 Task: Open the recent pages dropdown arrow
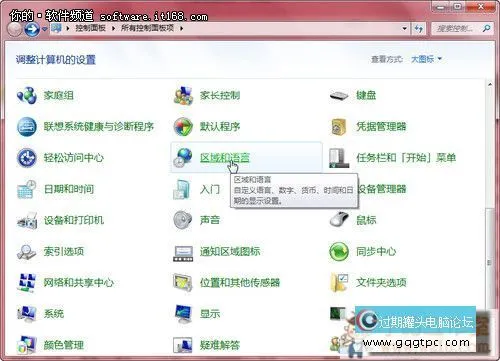pos(45,29)
